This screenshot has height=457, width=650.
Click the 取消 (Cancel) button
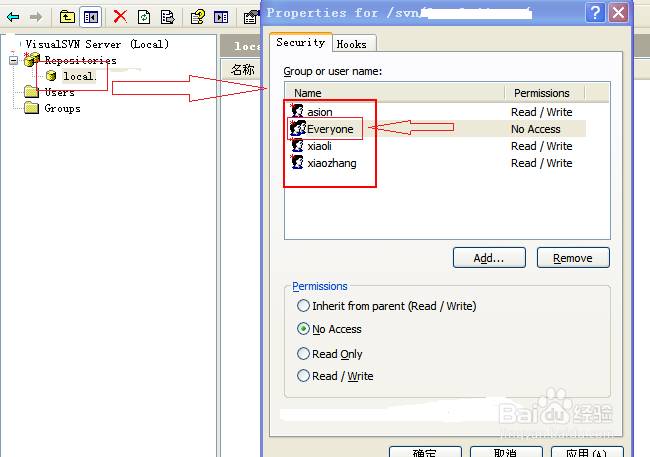click(x=506, y=452)
